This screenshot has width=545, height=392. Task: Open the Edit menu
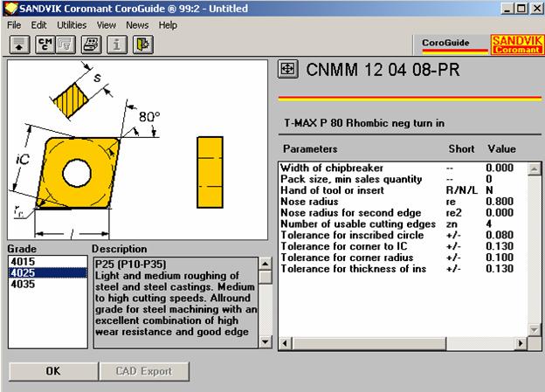[x=38, y=25]
